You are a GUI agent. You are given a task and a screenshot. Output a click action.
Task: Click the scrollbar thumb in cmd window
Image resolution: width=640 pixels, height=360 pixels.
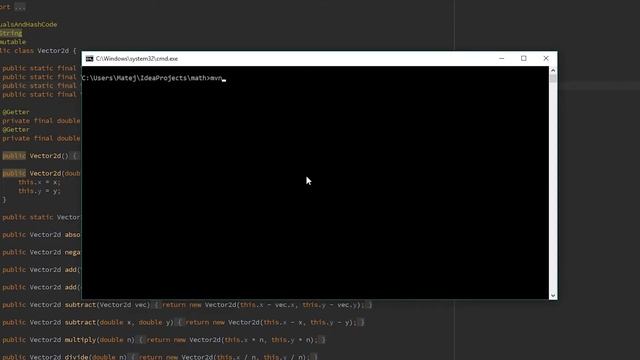pyautogui.click(x=553, y=78)
